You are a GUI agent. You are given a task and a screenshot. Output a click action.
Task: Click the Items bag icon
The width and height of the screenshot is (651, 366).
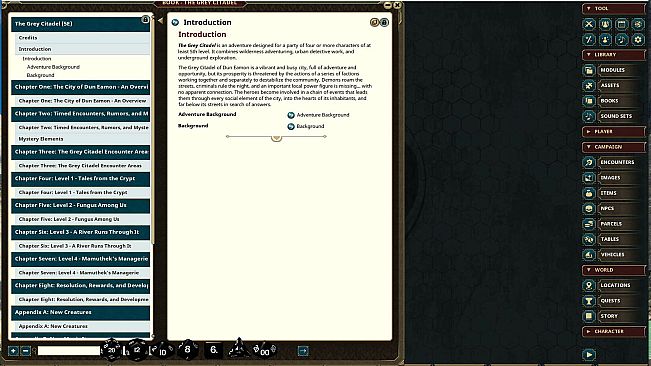point(589,193)
